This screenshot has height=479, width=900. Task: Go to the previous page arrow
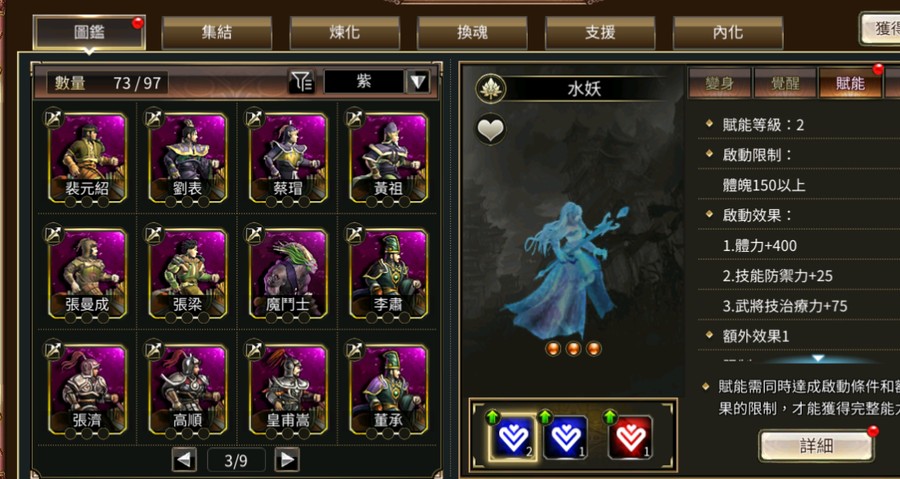pyautogui.click(x=184, y=459)
